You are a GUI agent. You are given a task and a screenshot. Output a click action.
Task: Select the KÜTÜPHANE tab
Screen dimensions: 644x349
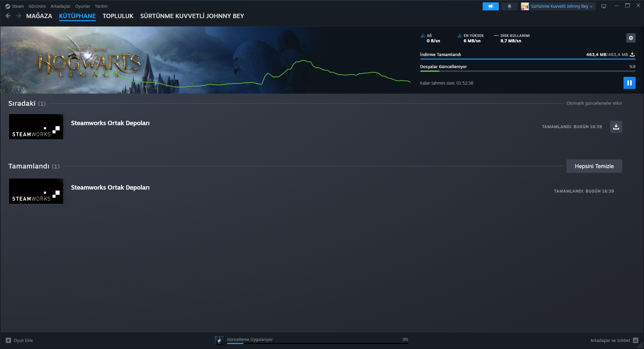click(77, 16)
